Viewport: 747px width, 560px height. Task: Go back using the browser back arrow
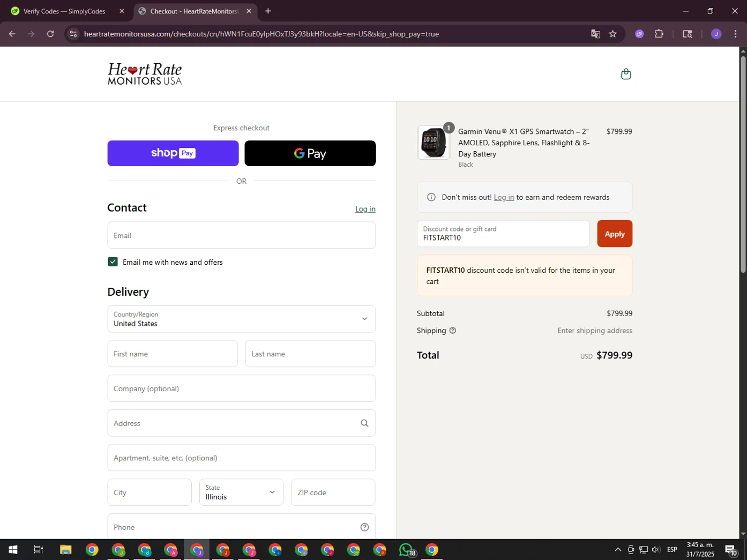[12, 34]
